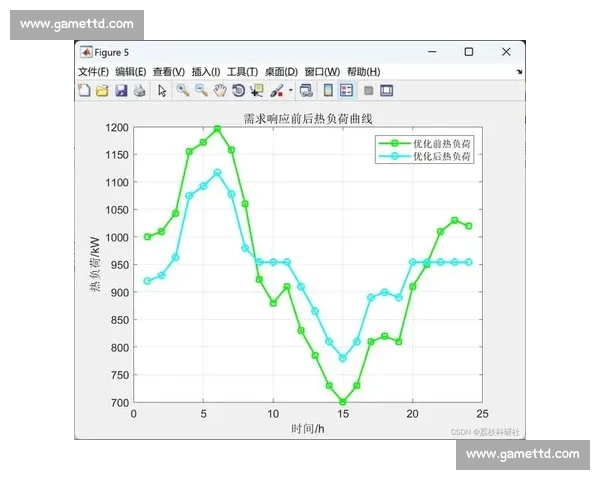The image size is (600, 480).
Task: Activate the Pan hand tool
Action: [x=219, y=90]
